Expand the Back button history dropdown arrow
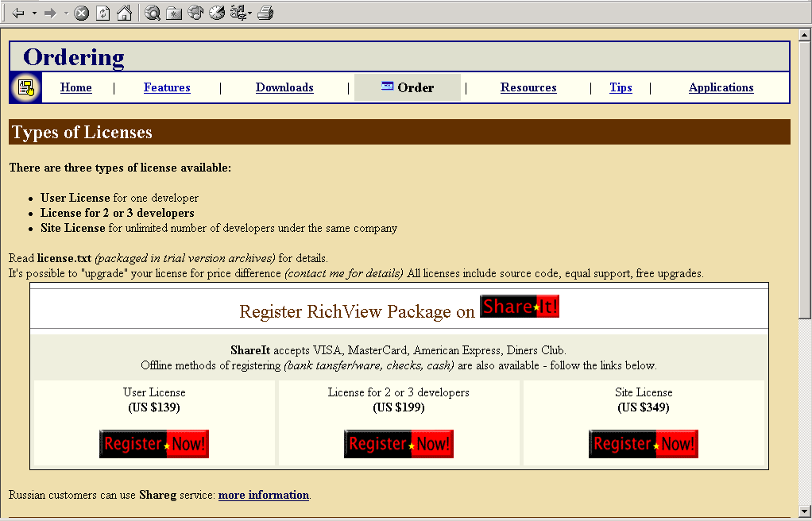 tap(34, 14)
